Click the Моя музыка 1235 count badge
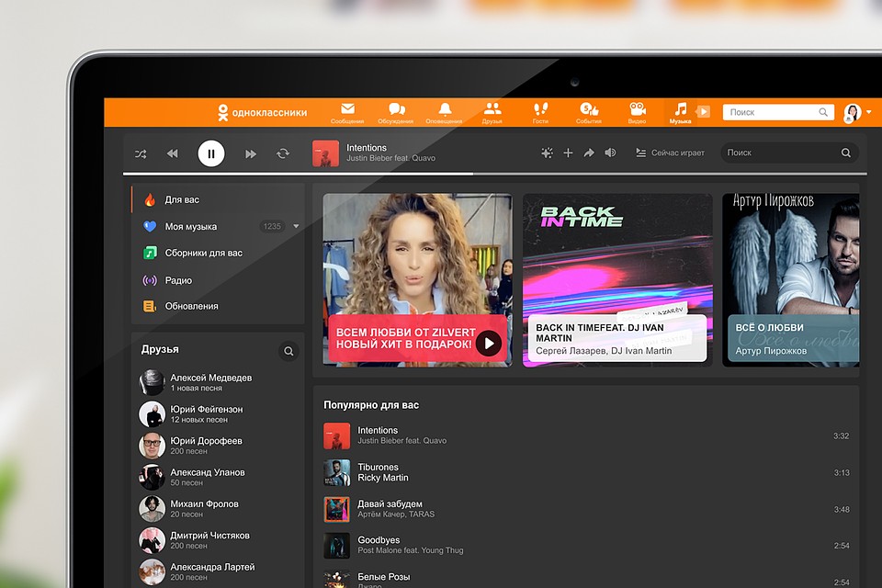Screen dimensions: 882x588 click(x=272, y=226)
